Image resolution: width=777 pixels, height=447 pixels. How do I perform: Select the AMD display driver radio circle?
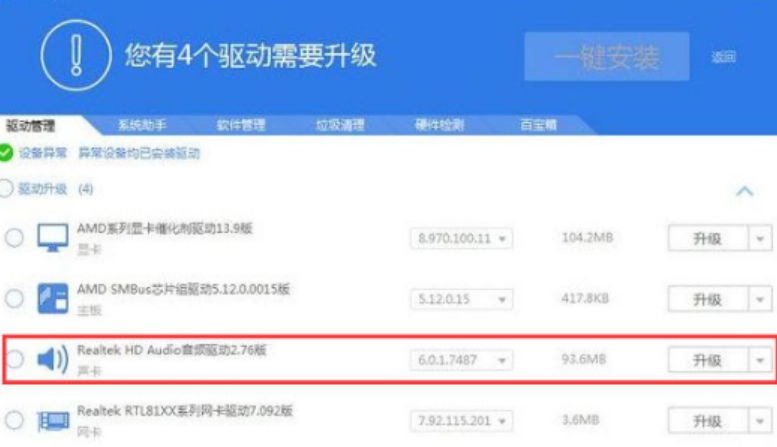(x=14, y=238)
